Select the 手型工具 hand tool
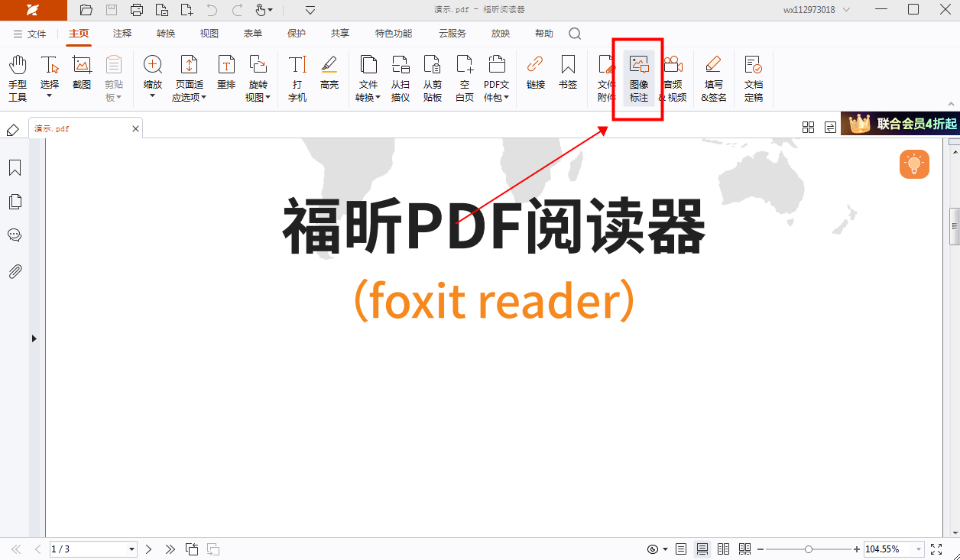The image size is (960, 560). [17, 74]
